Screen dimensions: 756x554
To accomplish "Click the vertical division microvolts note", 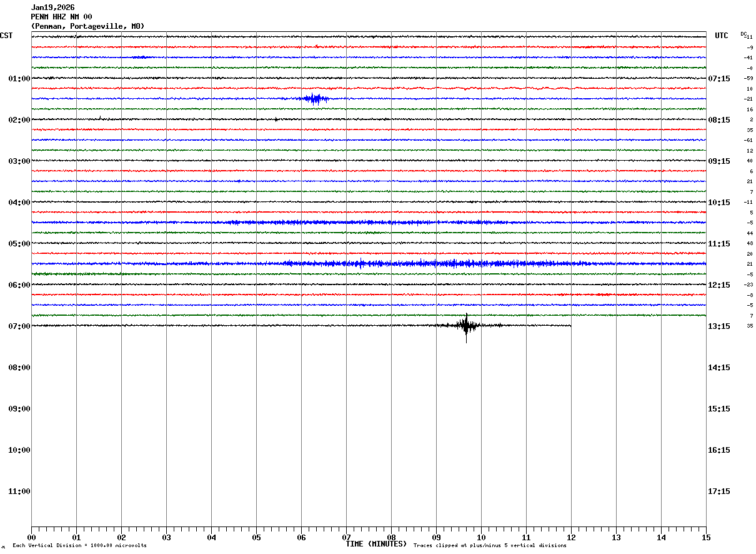I will pos(79,546).
